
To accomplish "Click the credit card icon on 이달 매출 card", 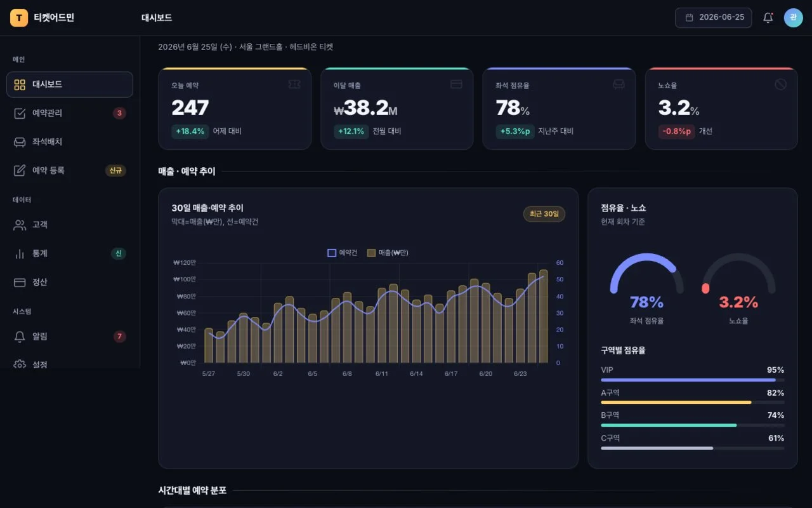I will [x=456, y=84].
